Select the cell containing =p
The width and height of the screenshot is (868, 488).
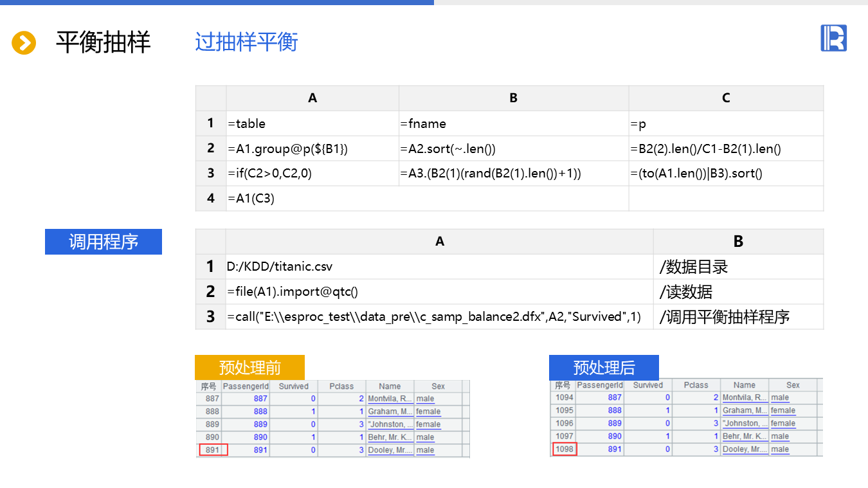tap(726, 123)
